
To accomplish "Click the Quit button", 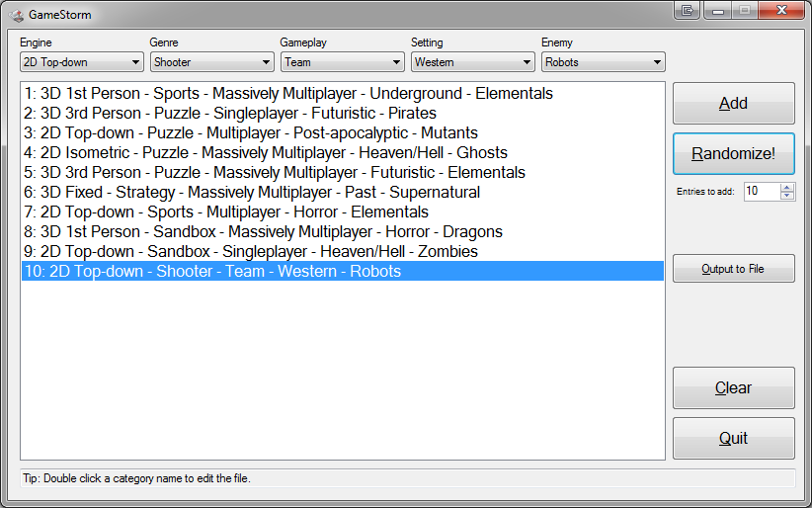I will [733, 439].
